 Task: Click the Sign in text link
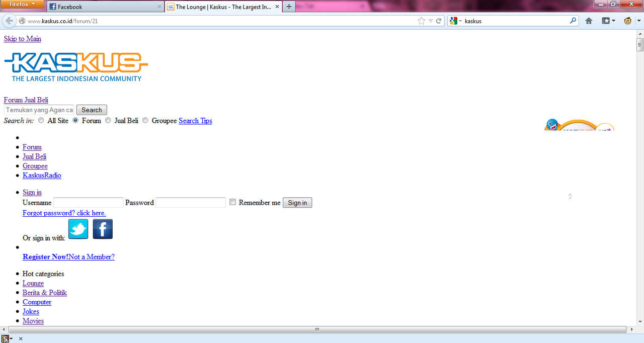[x=32, y=192]
